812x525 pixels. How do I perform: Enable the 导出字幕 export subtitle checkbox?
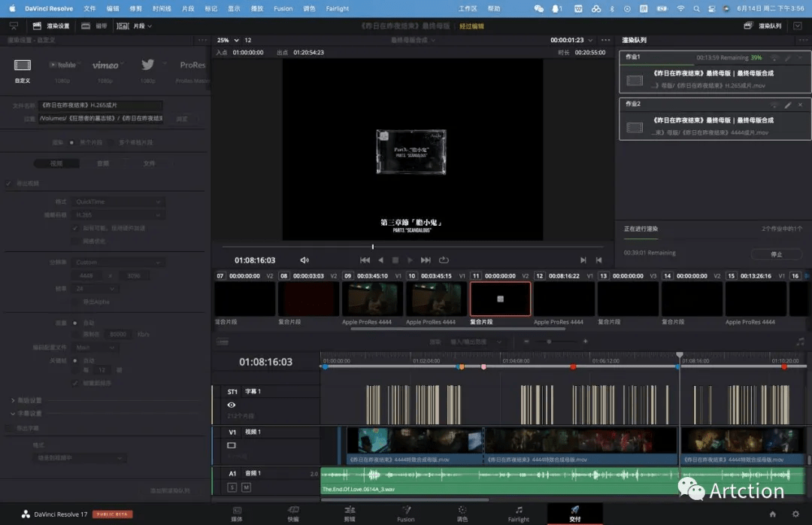tap(9, 428)
